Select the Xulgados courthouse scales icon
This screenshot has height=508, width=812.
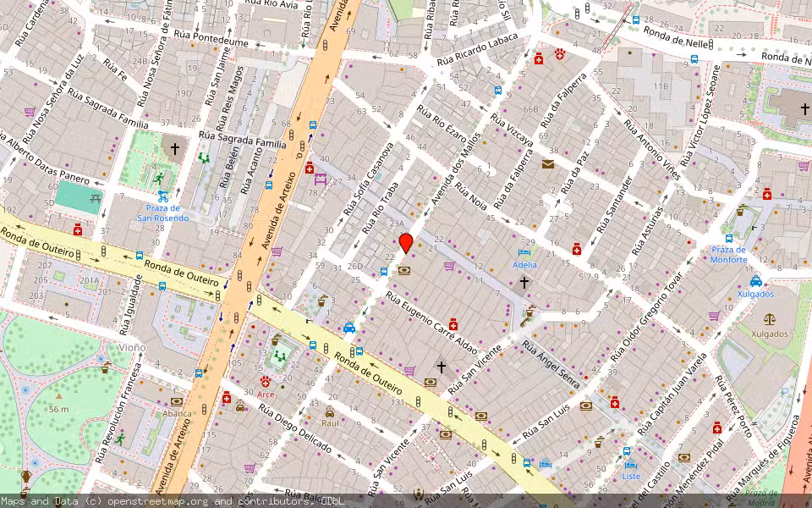click(x=770, y=319)
